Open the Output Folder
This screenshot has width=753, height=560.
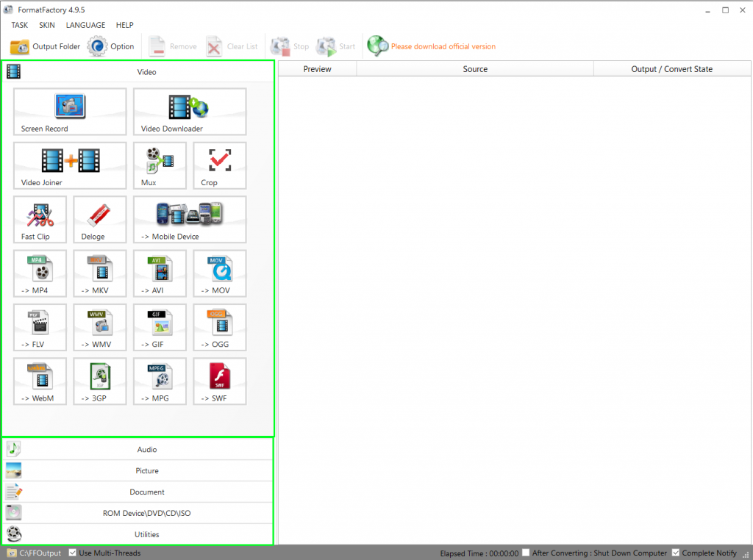[x=45, y=46]
